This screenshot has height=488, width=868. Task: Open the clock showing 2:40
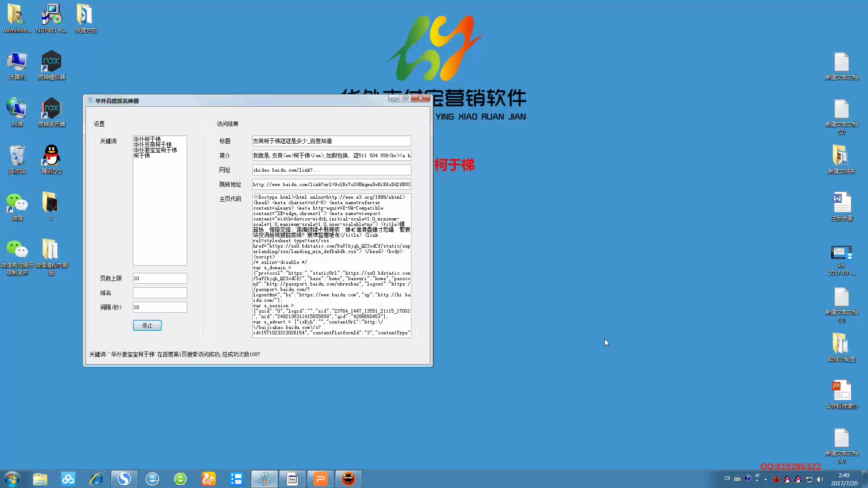844,479
